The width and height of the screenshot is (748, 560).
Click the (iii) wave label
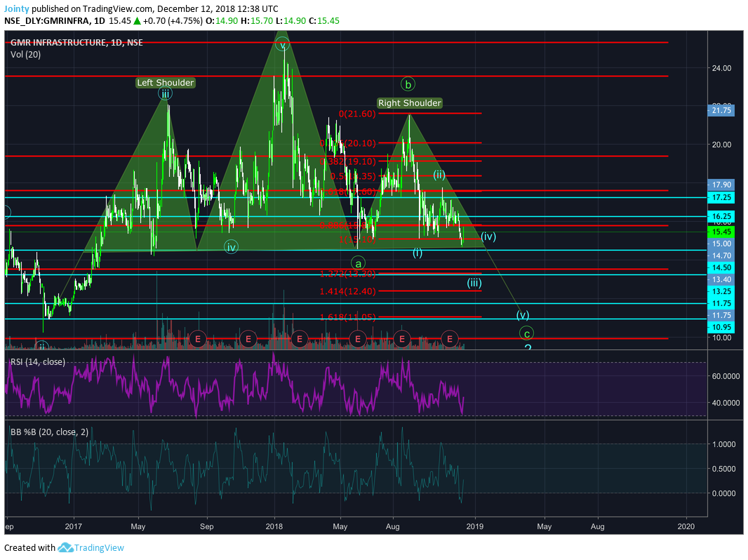474,283
